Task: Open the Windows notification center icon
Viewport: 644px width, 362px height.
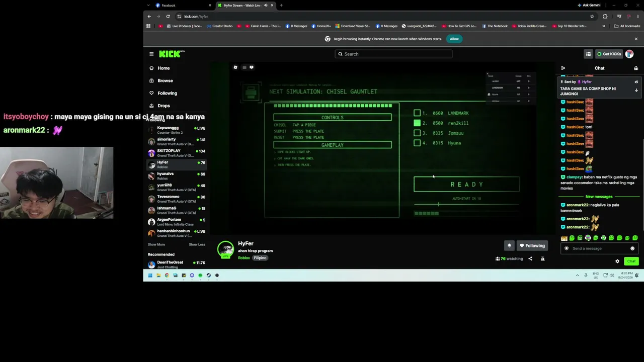Action: point(637,275)
